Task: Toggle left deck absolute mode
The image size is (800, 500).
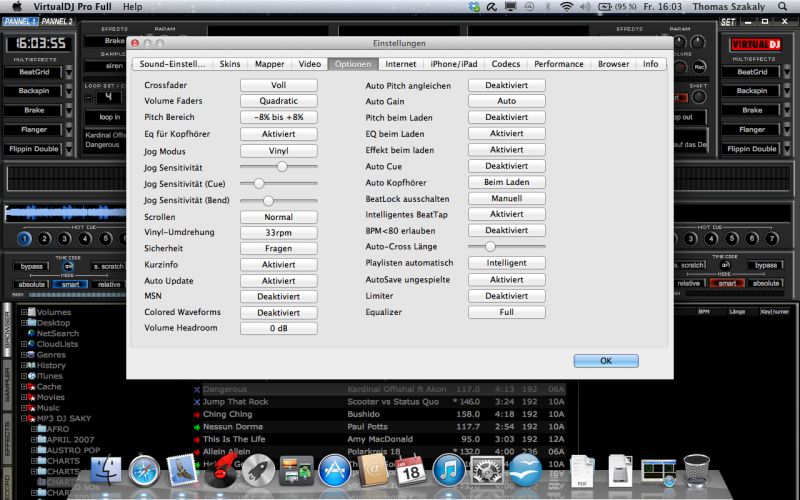Action: pos(32,284)
